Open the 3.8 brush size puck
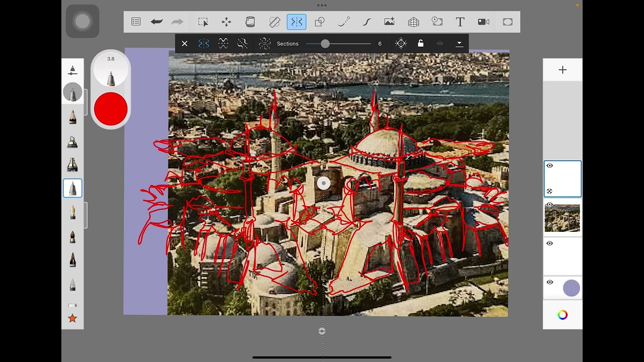The width and height of the screenshot is (644, 362). click(x=111, y=70)
